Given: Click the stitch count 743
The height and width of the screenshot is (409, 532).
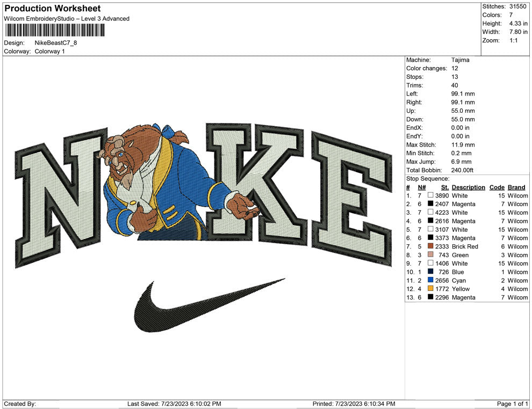Looking at the screenshot, I should 443,255.
